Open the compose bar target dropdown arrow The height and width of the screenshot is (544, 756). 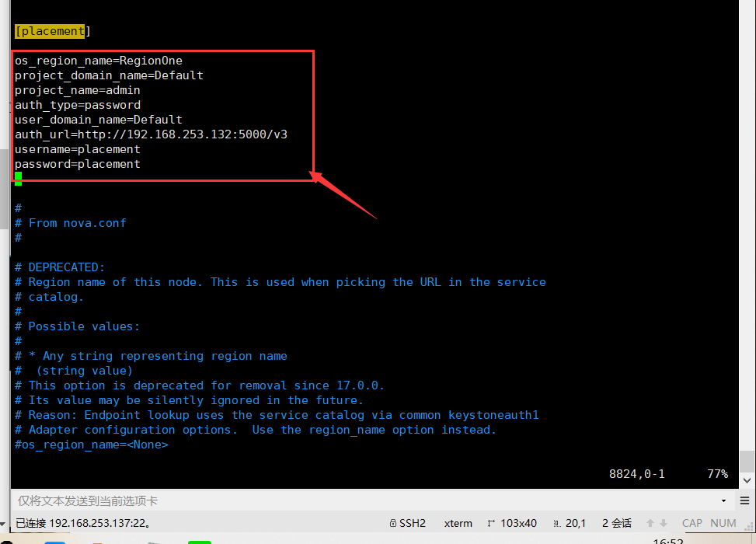pos(723,501)
